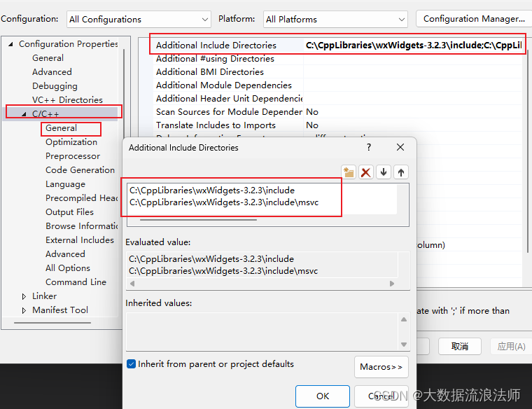Open the Configuration dropdown
The width and height of the screenshot is (532, 409).
[x=139, y=20]
